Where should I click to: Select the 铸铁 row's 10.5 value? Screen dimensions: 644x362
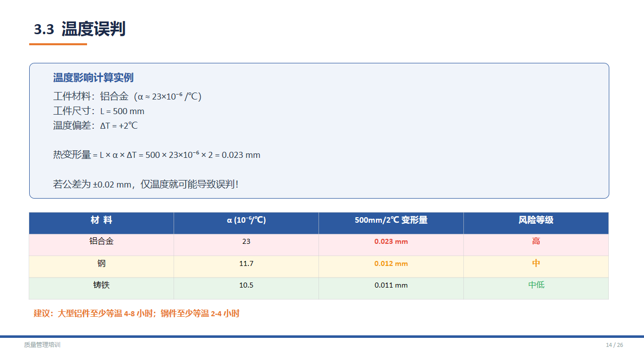click(x=246, y=285)
